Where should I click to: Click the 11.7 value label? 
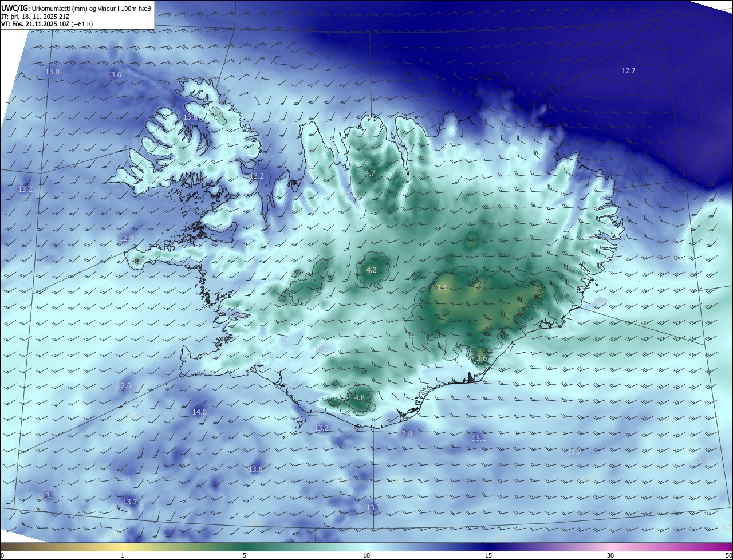(x=574, y=452)
